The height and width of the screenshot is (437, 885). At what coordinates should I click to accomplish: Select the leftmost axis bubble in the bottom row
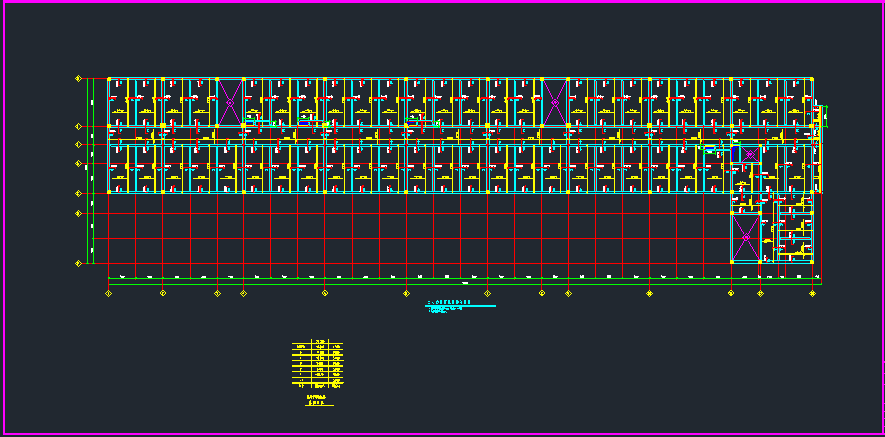click(108, 294)
